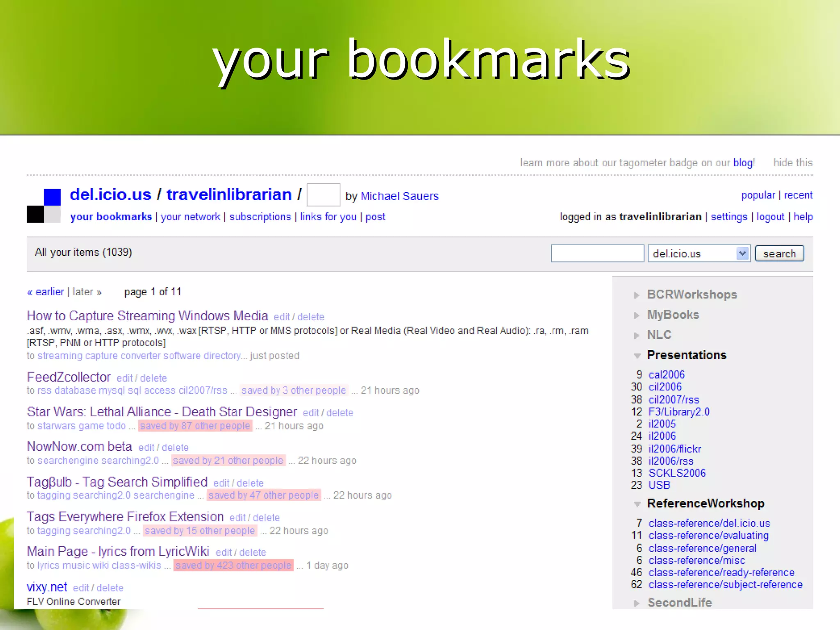This screenshot has width=840, height=630.
Task: Select the cal2006 tag
Action: 667,374
